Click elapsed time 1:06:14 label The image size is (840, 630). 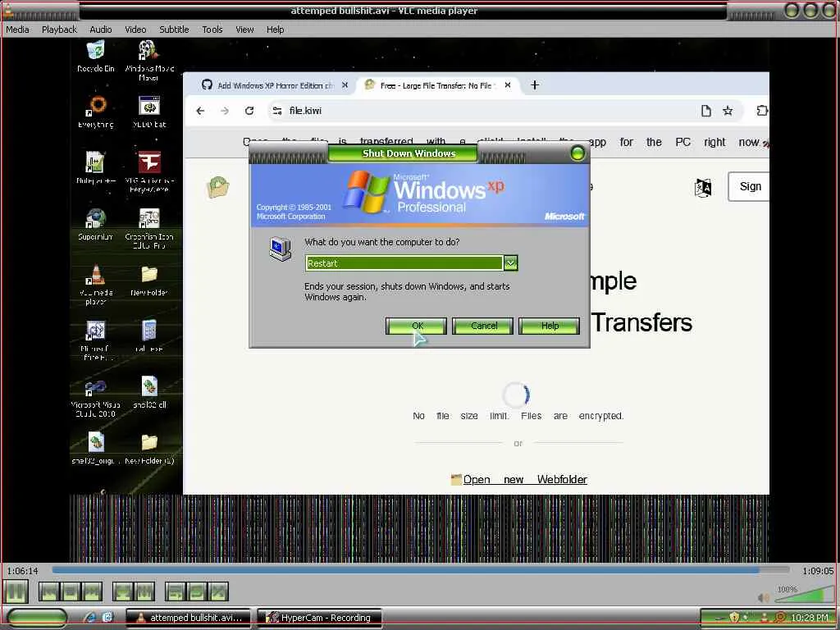pos(22,571)
